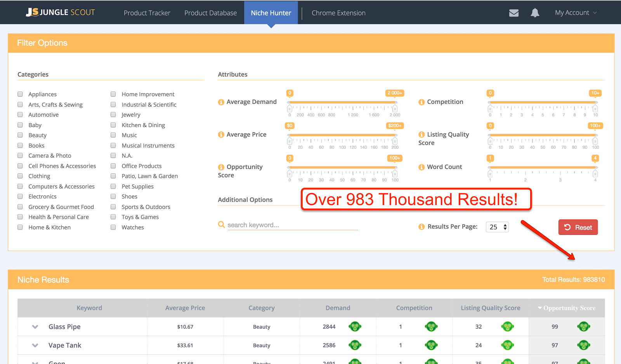Image resolution: width=621 pixels, height=364 pixels.
Task: Click the Word Count info icon
Action: tap(422, 167)
